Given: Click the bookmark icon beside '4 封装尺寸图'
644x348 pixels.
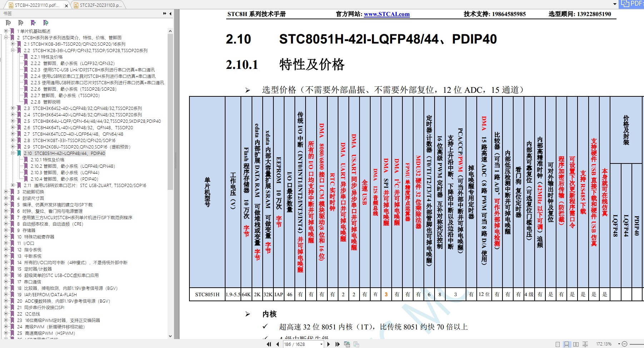Looking at the screenshot, I should coord(12,198).
